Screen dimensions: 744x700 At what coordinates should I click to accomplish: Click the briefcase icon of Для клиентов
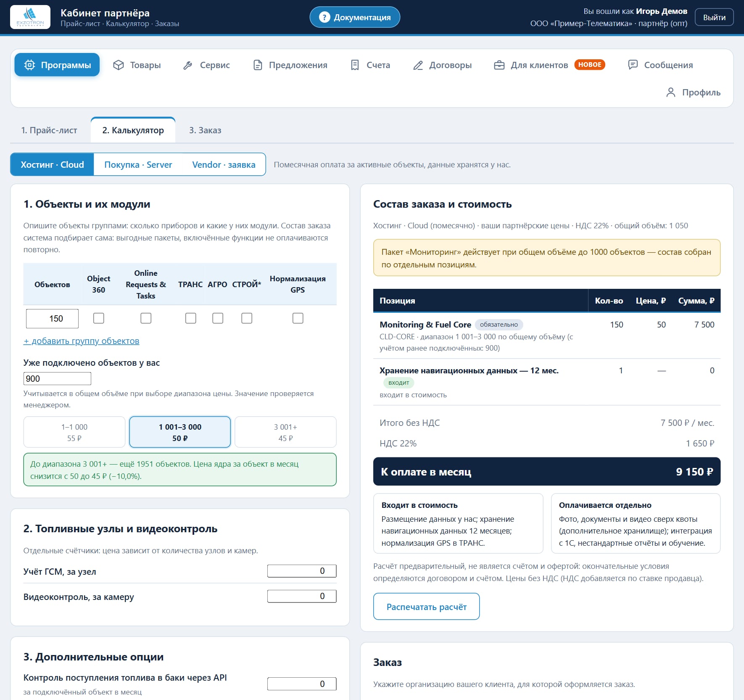(x=499, y=65)
